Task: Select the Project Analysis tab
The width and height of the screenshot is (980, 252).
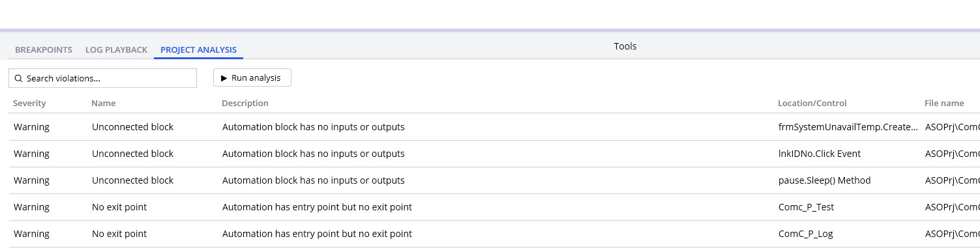Action: [x=198, y=49]
